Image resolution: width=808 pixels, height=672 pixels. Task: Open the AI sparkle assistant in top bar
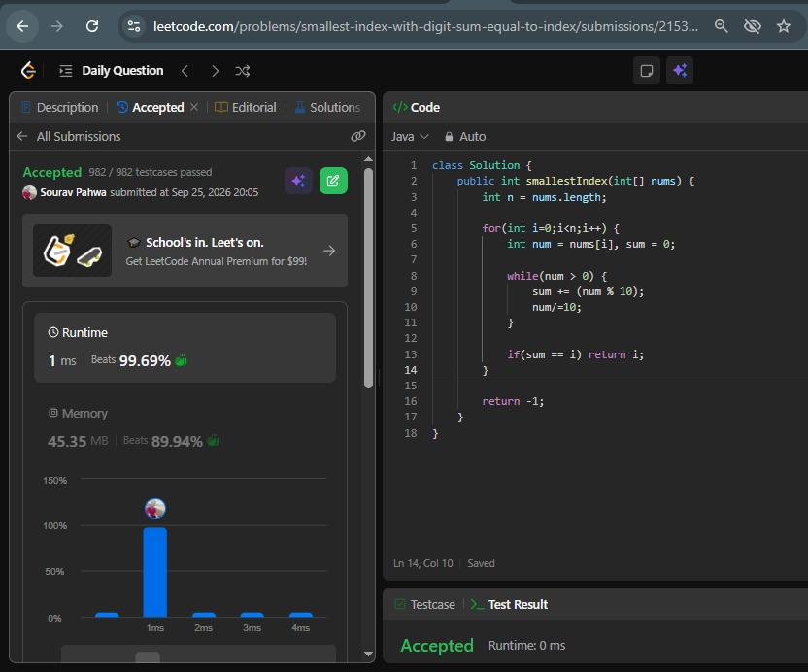tap(680, 71)
